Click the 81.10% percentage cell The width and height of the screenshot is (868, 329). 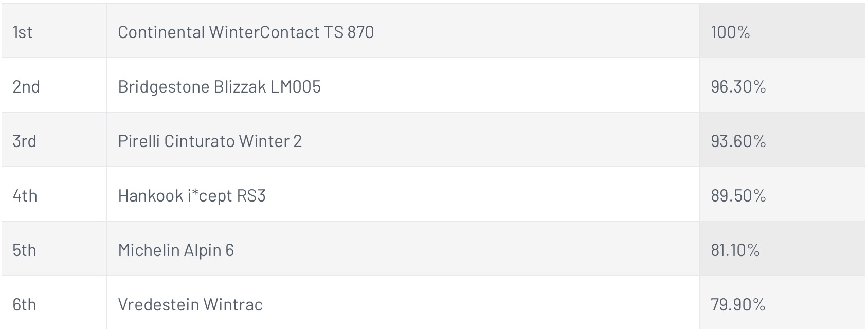click(783, 249)
